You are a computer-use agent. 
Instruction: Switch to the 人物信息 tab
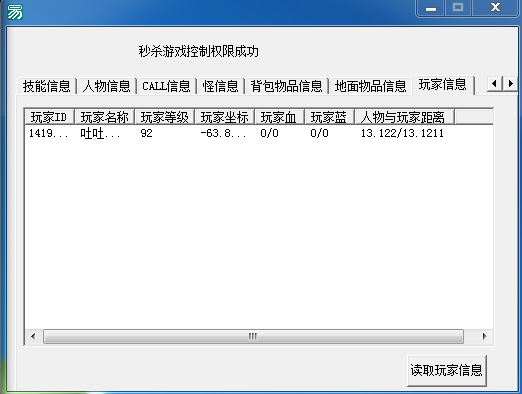coord(106,86)
